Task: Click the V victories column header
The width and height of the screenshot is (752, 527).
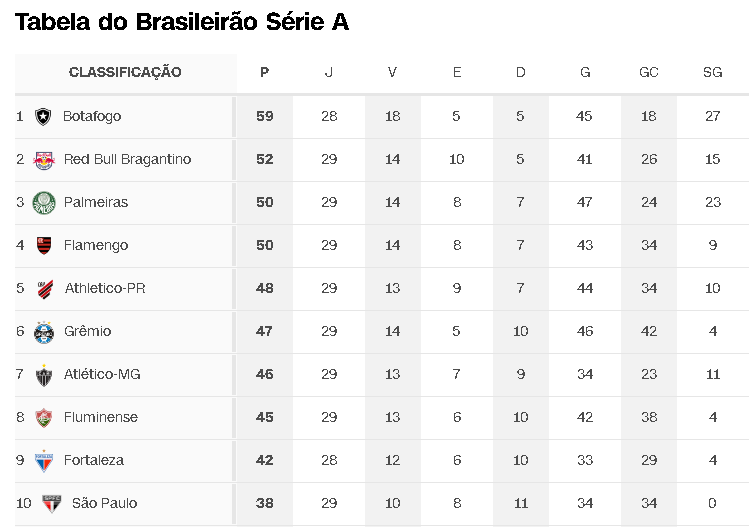Action: 392,72
